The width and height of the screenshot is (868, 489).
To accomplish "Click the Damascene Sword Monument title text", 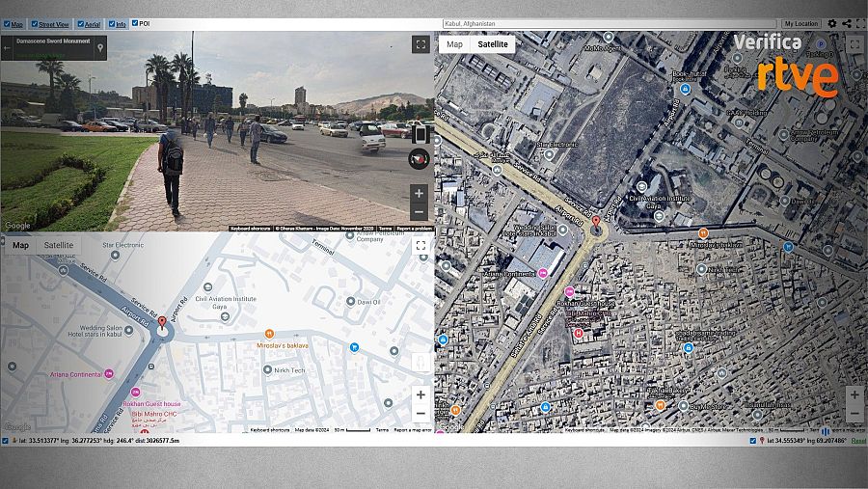I will (x=53, y=41).
